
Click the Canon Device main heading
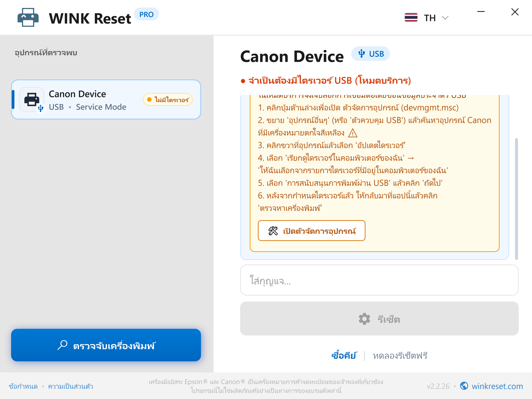(292, 56)
